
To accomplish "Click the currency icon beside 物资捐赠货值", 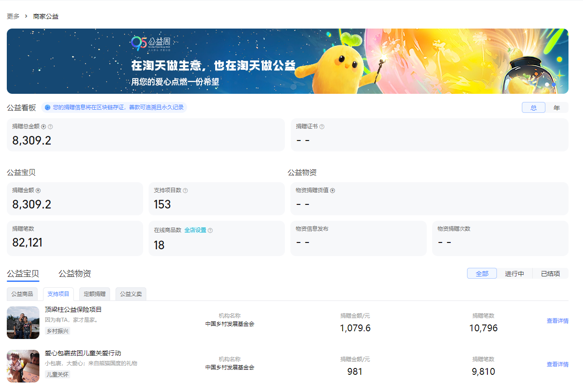I will (332, 191).
